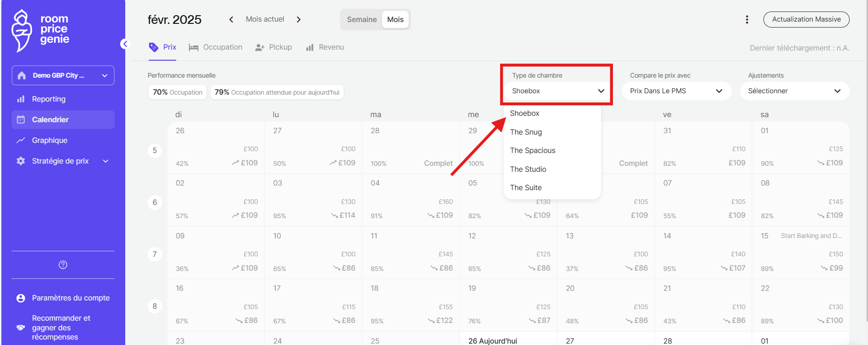This screenshot has width=868, height=345.
Task: Open Paramètres du compte
Action: pyautogui.click(x=71, y=298)
